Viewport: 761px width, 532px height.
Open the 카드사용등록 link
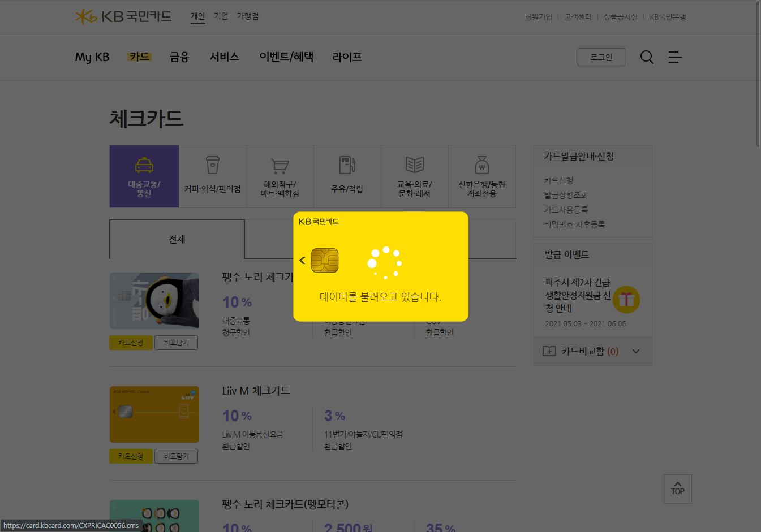coord(566,210)
